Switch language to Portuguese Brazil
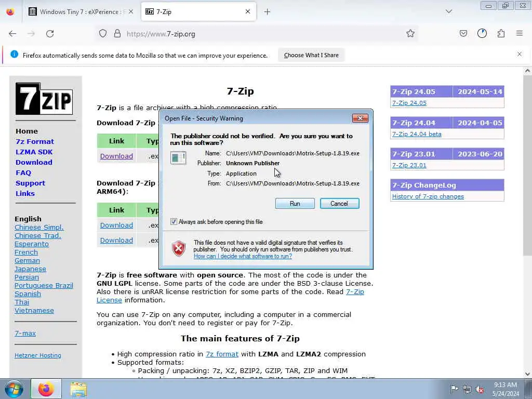Image resolution: width=532 pixels, height=399 pixels. click(44, 285)
